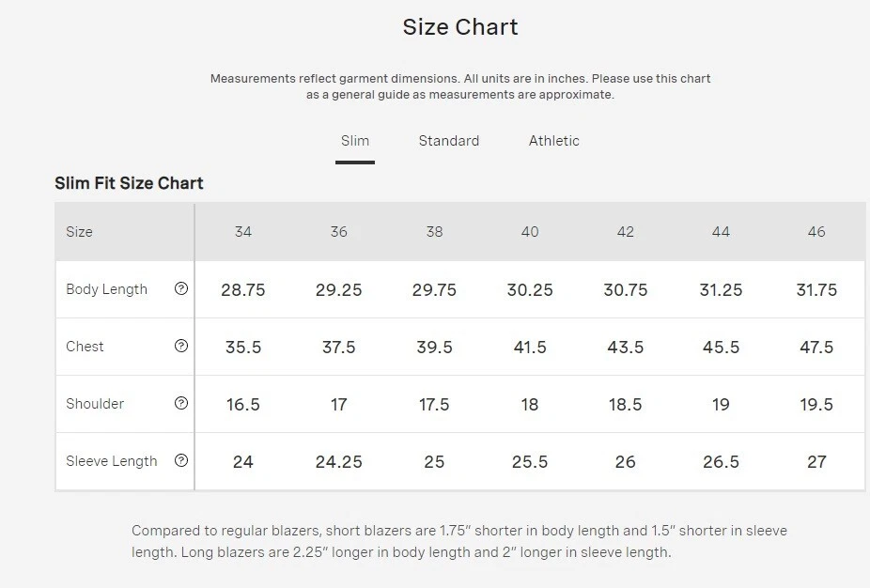Open the Sleeve Length help icon
870x588 pixels.
click(181, 460)
